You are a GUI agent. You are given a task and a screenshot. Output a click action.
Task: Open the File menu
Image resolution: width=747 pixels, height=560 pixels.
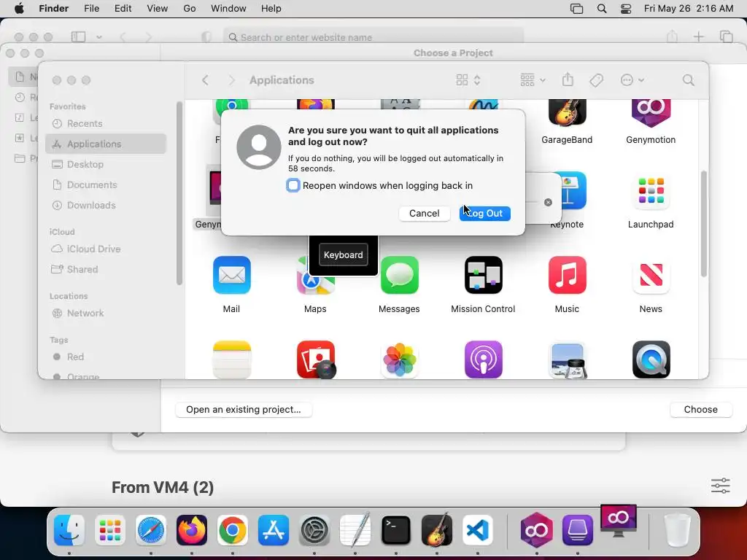point(91,9)
